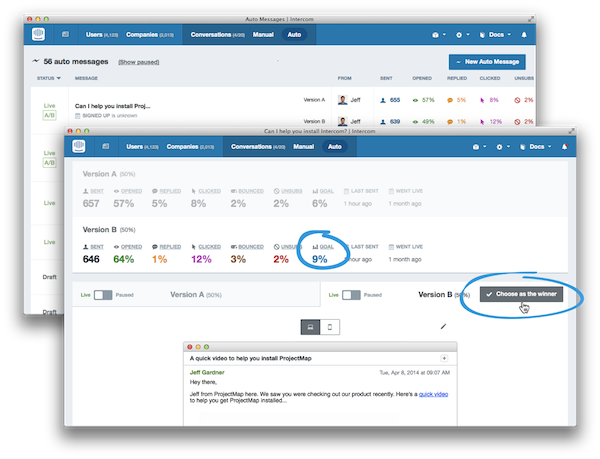Sort by the STATUS column dropdown
Screen dimensions: 600x459
[x=49, y=78]
